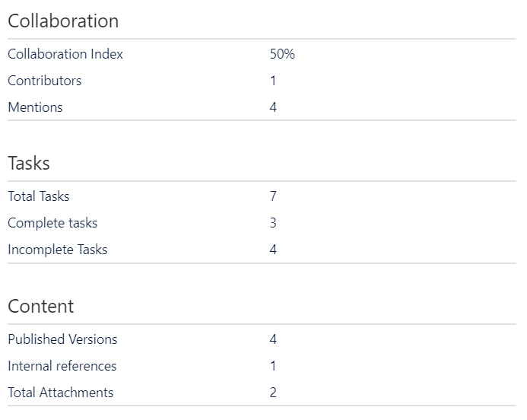Click the 50% Collaboration Index value
Image resolution: width=527 pixels, height=420 pixels.
(282, 54)
